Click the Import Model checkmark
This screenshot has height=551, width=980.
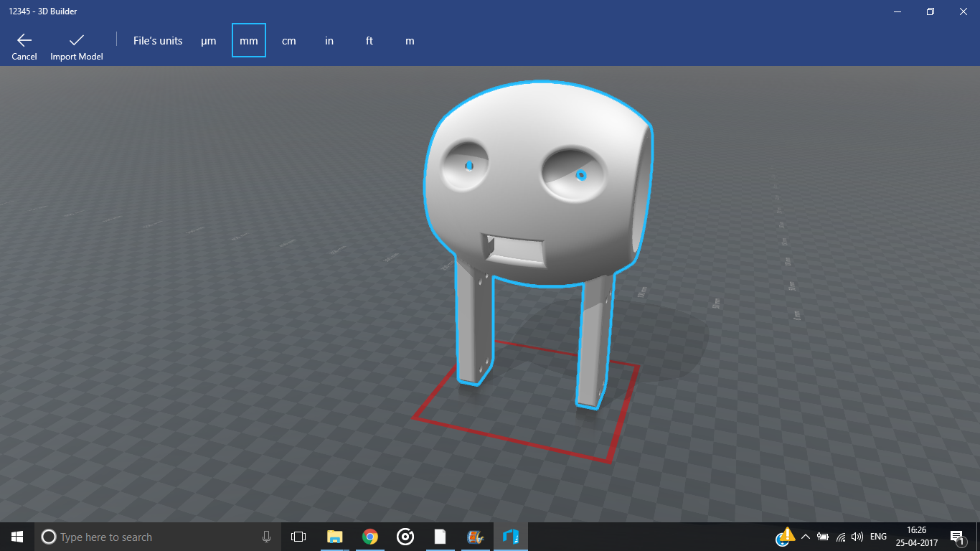[77, 41]
